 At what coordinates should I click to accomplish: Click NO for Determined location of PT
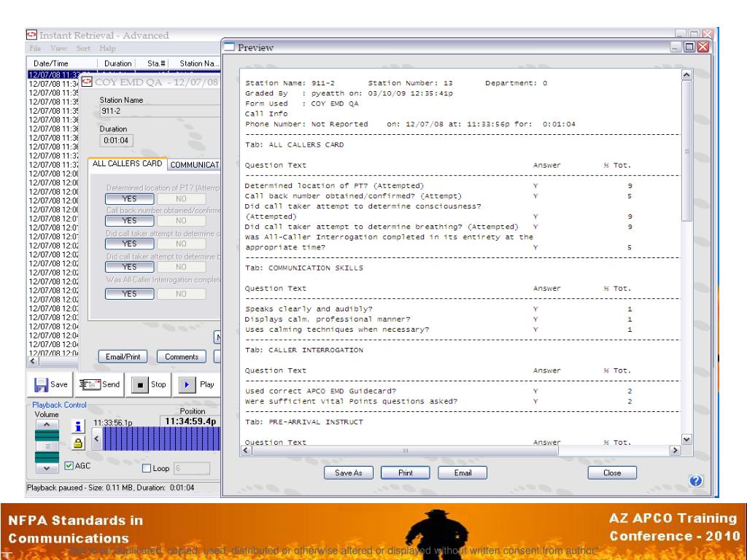tap(181, 199)
